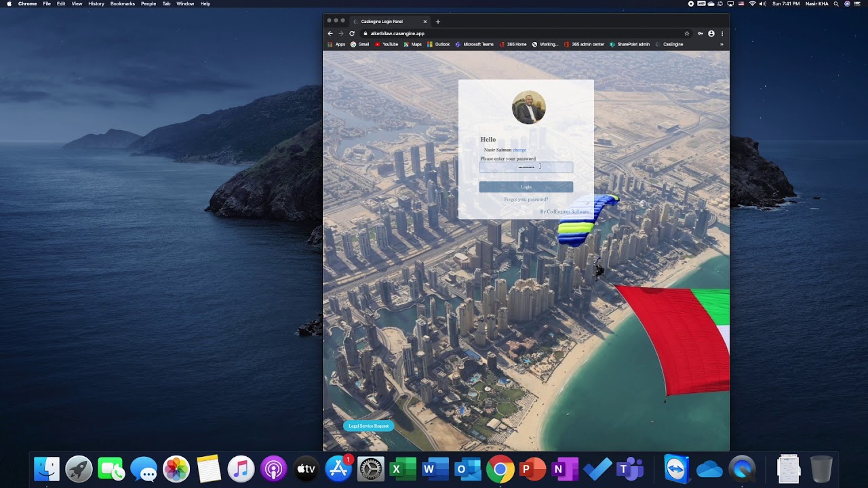Click the Login button

point(526,187)
